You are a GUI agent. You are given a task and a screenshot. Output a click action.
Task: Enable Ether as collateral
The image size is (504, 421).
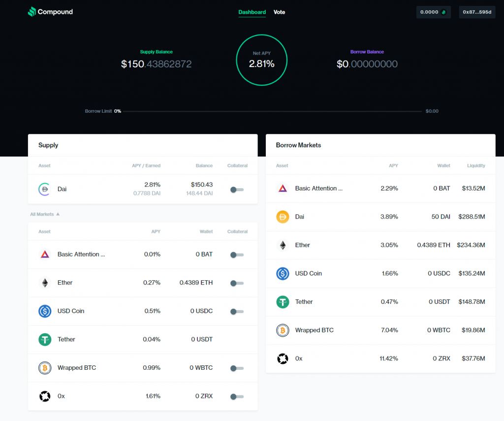237,283
